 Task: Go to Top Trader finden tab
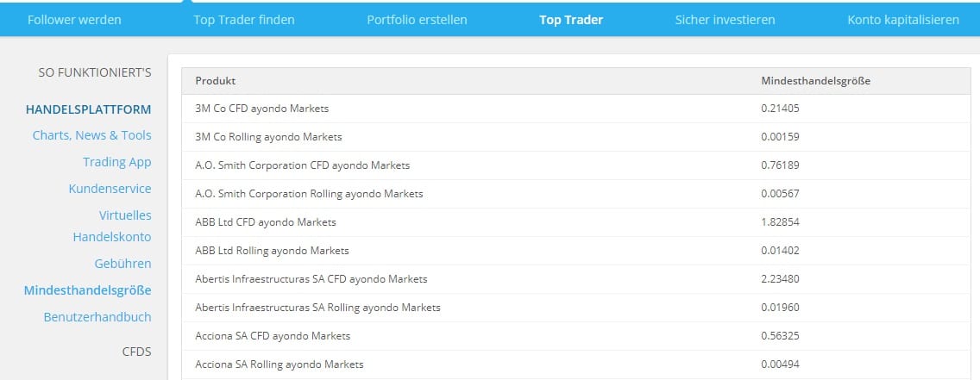click(x=244, y=19)
